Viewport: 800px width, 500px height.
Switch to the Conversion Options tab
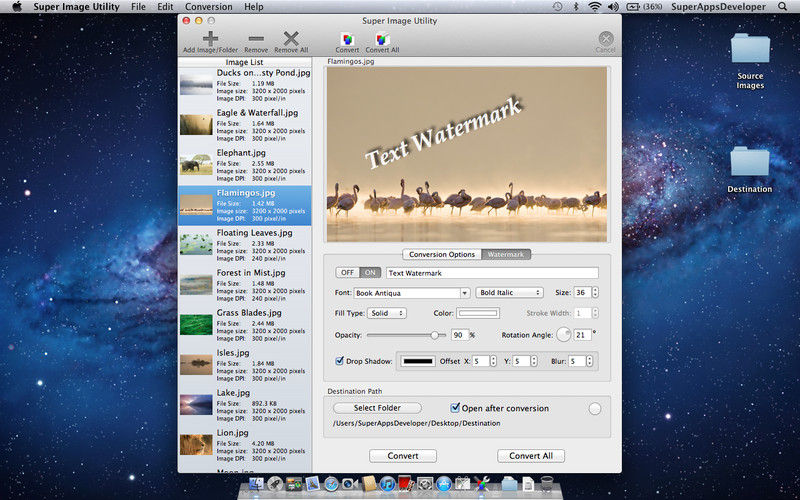[x=442, y=254]
